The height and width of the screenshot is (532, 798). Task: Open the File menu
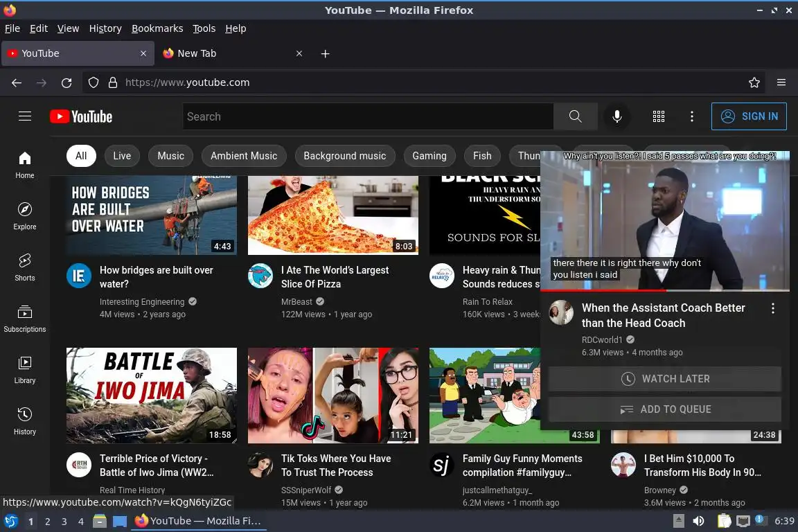pyautogui.click(x=12, y=28)
